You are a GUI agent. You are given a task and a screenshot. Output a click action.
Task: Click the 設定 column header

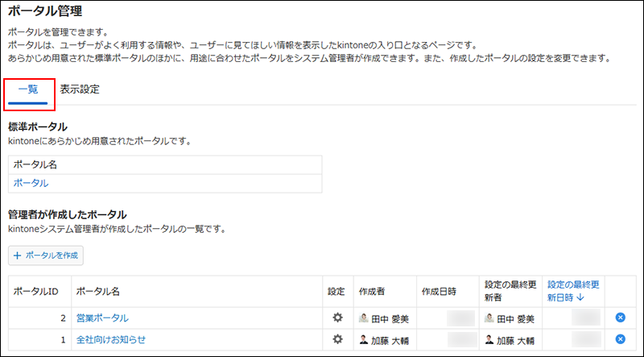tap(336, 291)
